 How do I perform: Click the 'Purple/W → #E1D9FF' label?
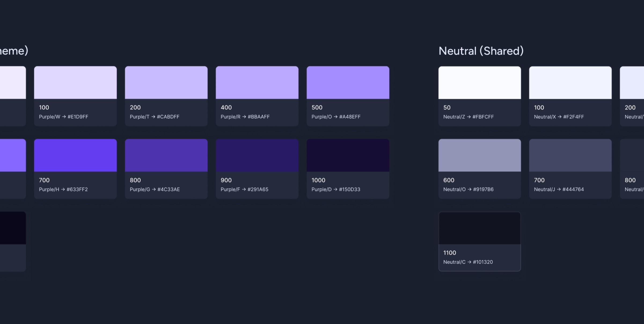click(x=64, y=117)
